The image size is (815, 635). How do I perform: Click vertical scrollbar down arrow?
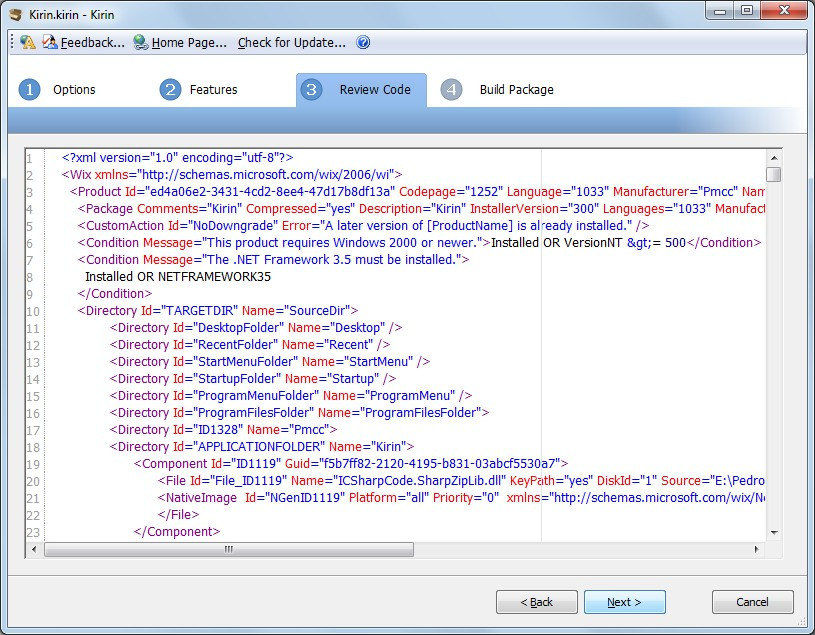click(773, 533)
